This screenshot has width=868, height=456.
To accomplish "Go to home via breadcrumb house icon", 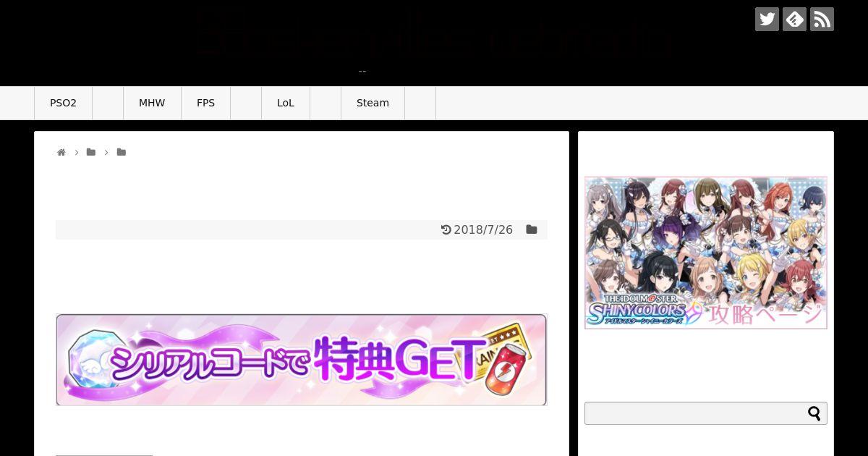I will click(x=61, y=152).
